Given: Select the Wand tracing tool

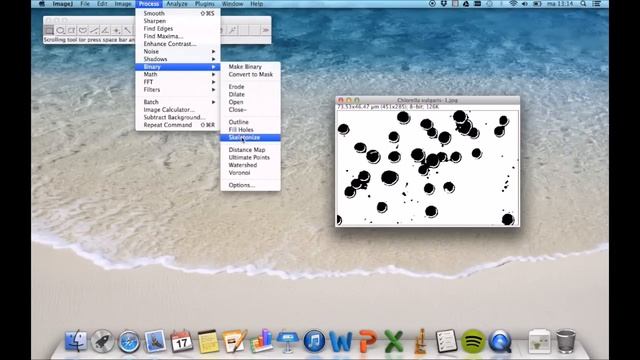Looking at the screenshot, I should coord(128,30).
